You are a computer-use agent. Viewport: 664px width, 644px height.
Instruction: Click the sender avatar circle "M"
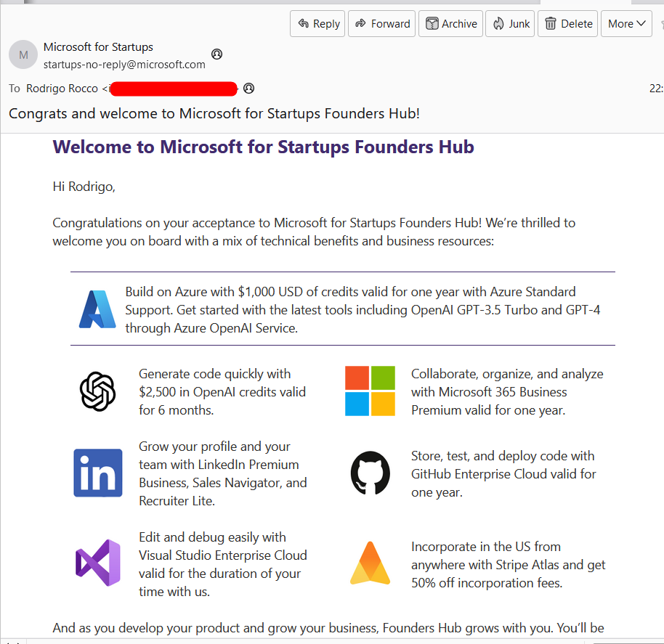point(23,55)
